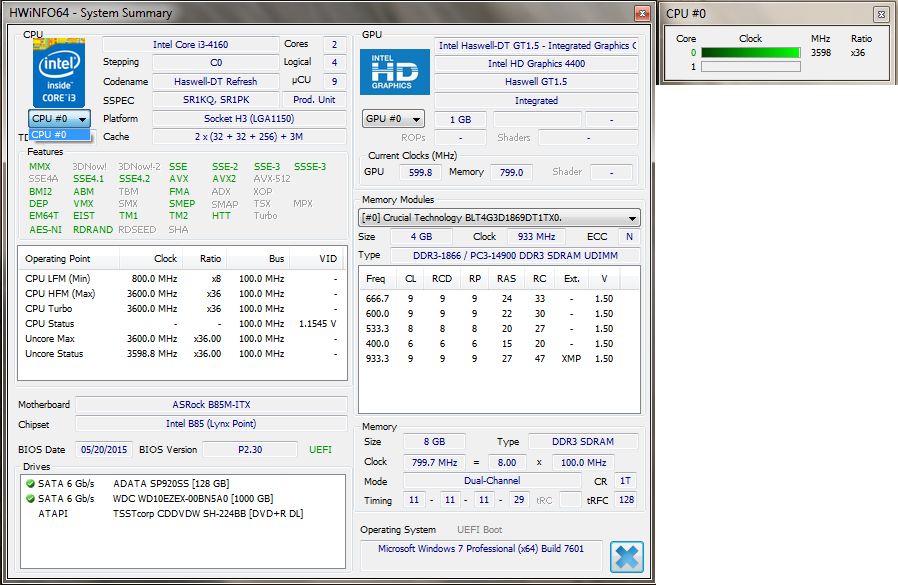Image resolution: width=898 pixels, height=585 pixels.
Task: Click the Intel Core i3-4160 name field
Action: (x=190, y=45)
